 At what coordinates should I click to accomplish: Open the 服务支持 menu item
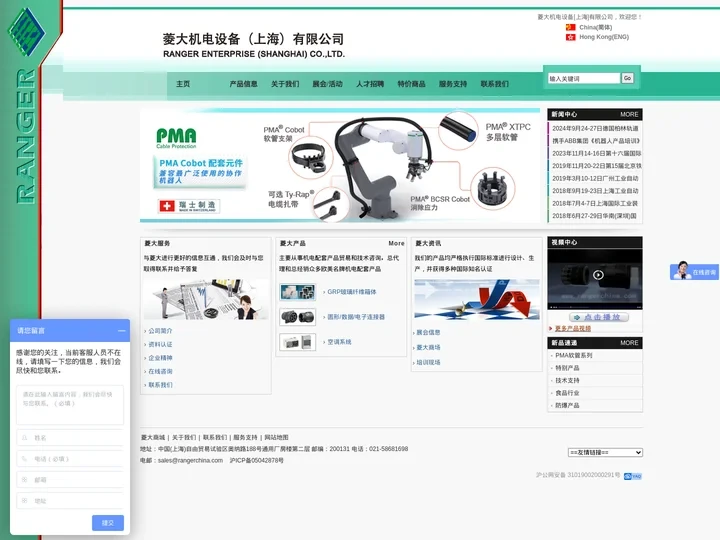point(453,84)
